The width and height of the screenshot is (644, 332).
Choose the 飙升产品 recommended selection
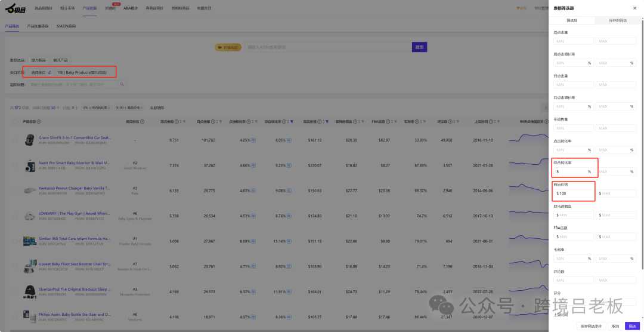[x=60, y=60]
